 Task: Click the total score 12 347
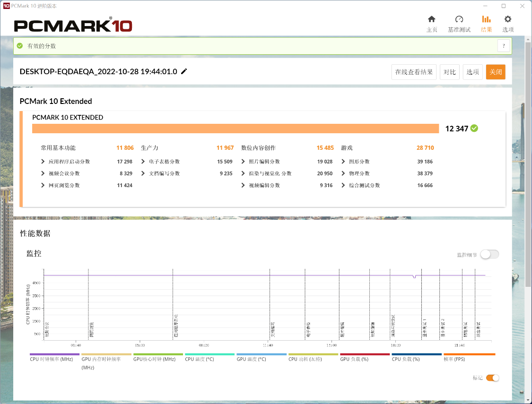pyautogui.click(x=457, y=129)
